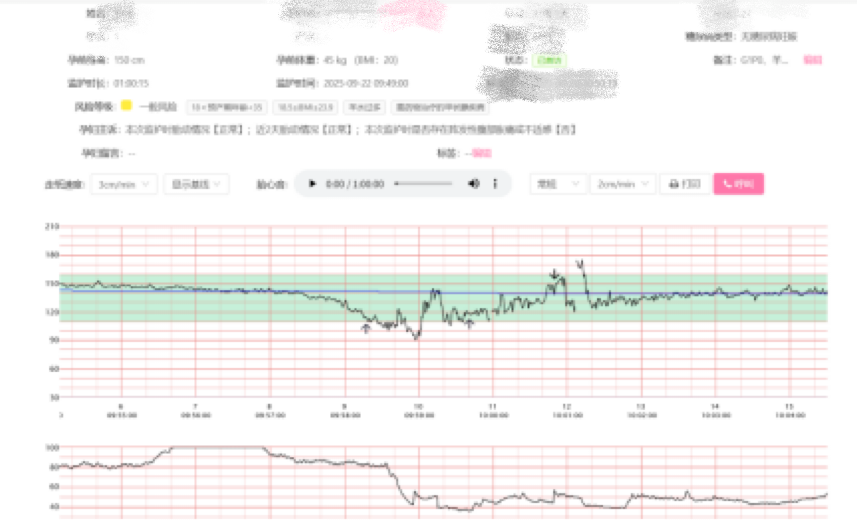Click the down-arrow marker on the heart-rate trace
Viewport: 857px width, 520px height.
pyautogui.click(x=554, y=274)
